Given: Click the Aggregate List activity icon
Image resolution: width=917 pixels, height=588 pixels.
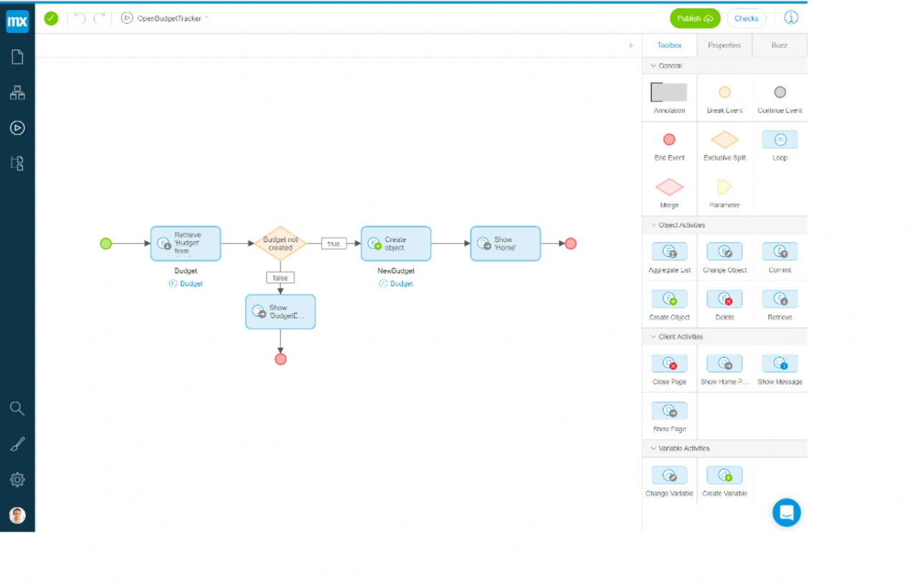Looking at the screenshot, I should point(669,251).
